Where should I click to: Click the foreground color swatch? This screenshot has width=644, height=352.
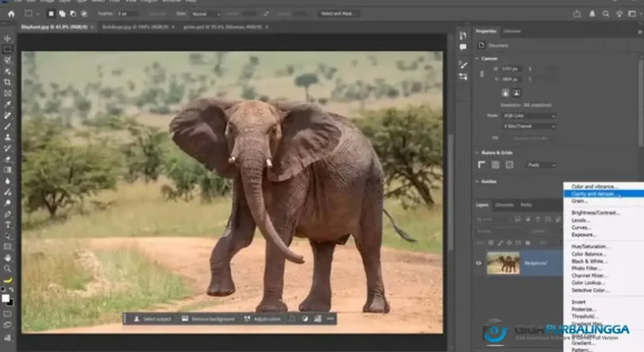(5, 298)
